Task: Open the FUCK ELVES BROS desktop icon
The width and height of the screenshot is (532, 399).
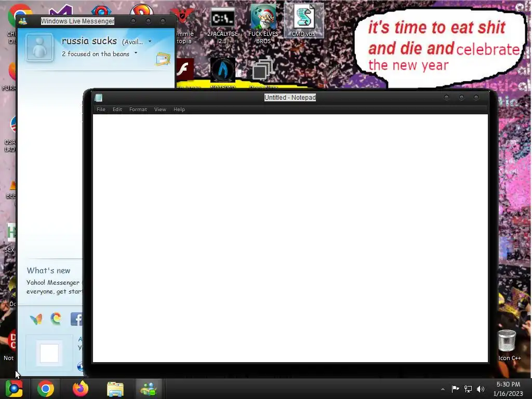Action: coord(263,24)
